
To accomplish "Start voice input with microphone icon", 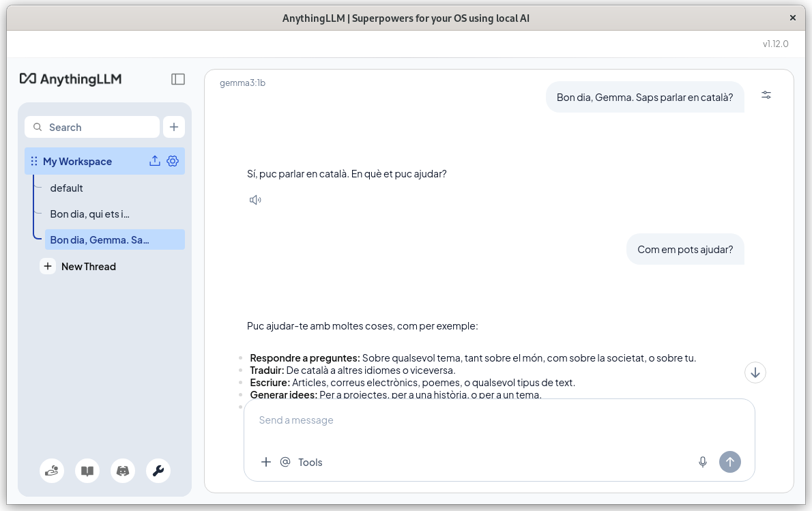I will [x=702, y=462].
